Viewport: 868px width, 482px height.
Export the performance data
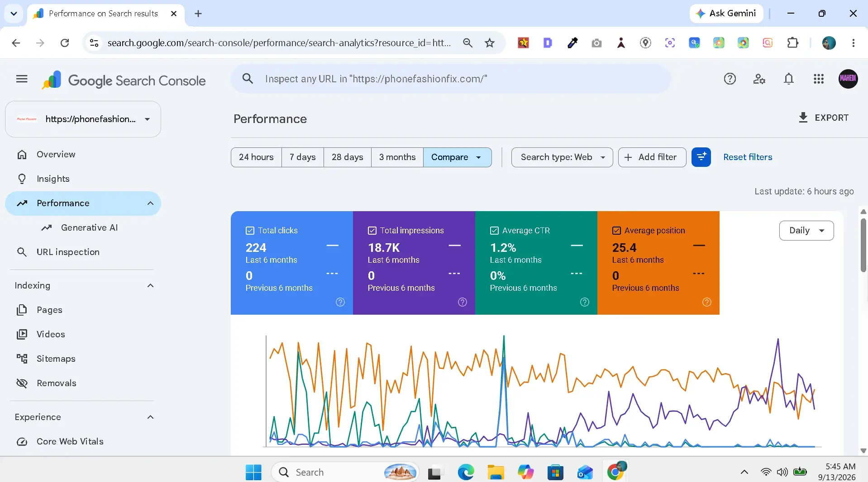click(x=823, y=118)
